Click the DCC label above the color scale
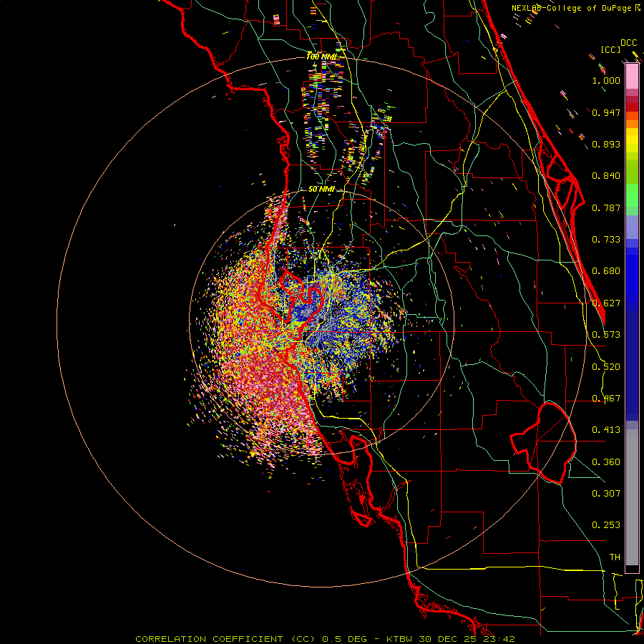Image resolution: width=644 pixels, height=644 pixels. pyautogui.click(x=628, y=43)
